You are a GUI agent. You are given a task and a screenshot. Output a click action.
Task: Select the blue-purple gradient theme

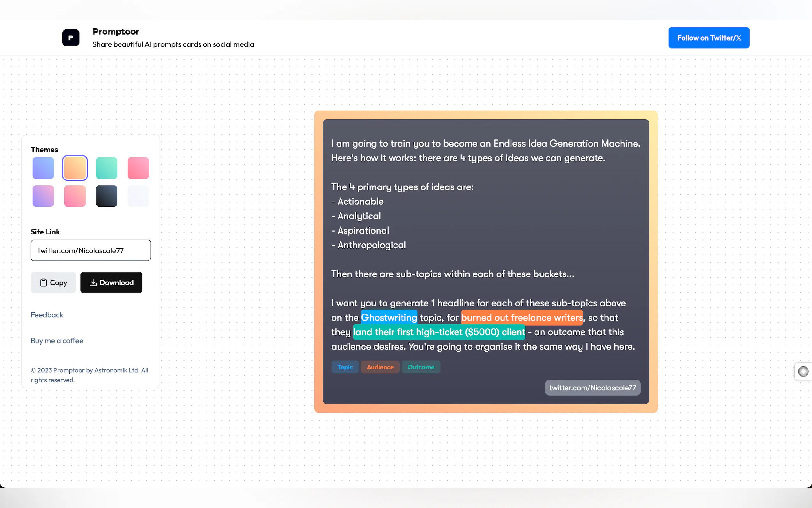pos(43,168)
